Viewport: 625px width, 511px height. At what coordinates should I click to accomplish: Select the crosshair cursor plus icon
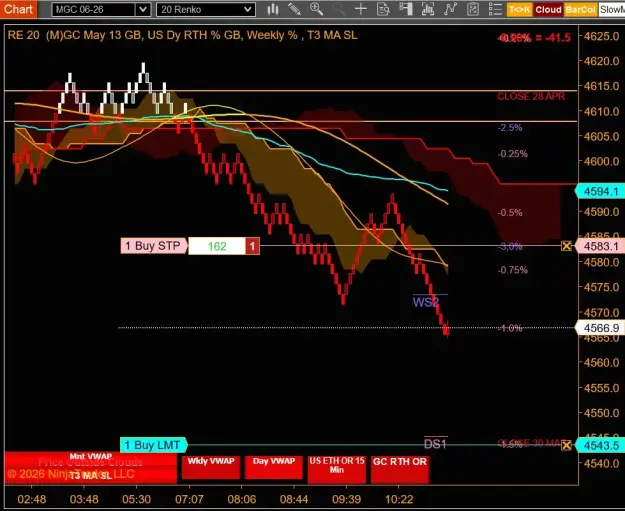pyautogui.click(x=361, y=9)
